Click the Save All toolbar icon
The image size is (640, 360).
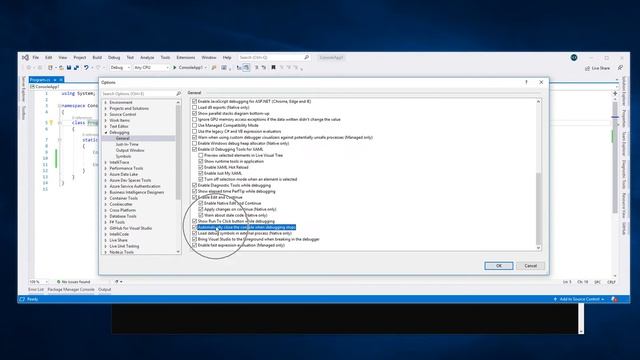point(76,67)
